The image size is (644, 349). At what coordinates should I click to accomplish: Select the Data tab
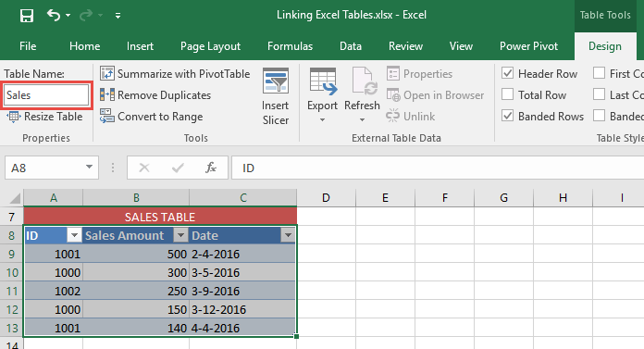pos(351,46)
